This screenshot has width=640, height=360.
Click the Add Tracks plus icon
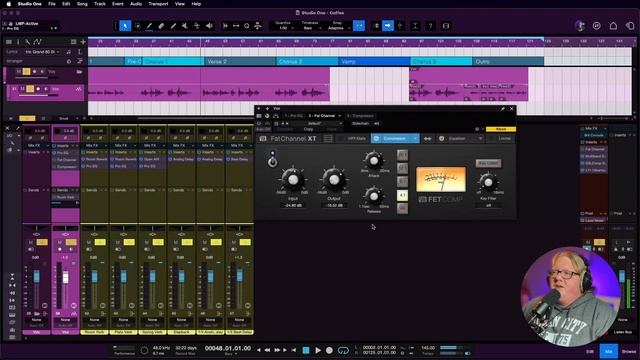click(83, 42)
